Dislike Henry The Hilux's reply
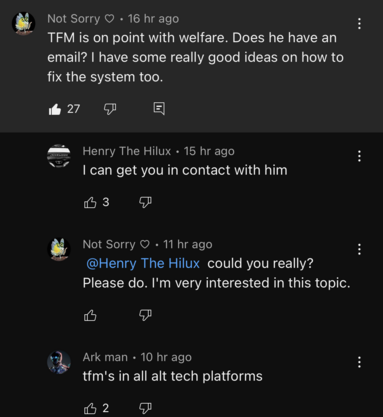Viewport: 383px width, 417px height. click(x=145, y=202)
